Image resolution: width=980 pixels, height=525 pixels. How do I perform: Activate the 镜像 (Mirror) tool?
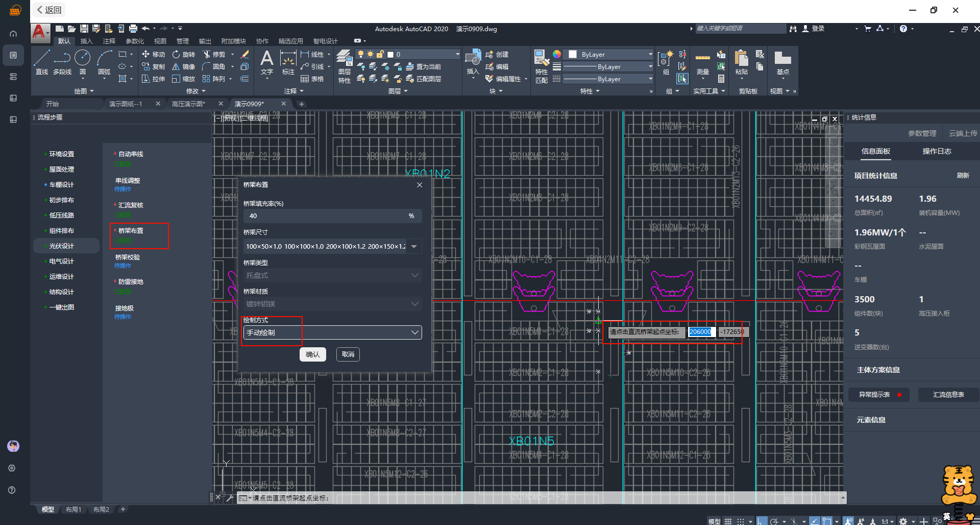(x=176, y=66)
